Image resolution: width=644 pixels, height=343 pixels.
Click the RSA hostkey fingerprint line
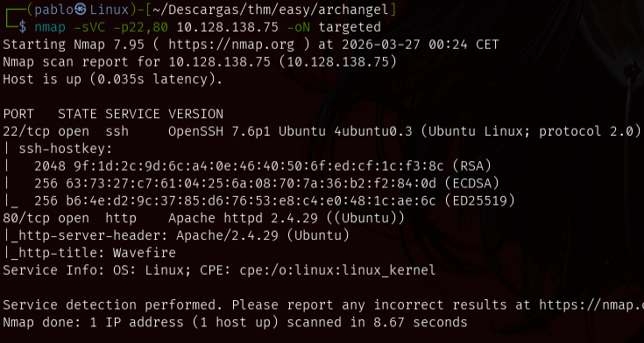(263, 165)
